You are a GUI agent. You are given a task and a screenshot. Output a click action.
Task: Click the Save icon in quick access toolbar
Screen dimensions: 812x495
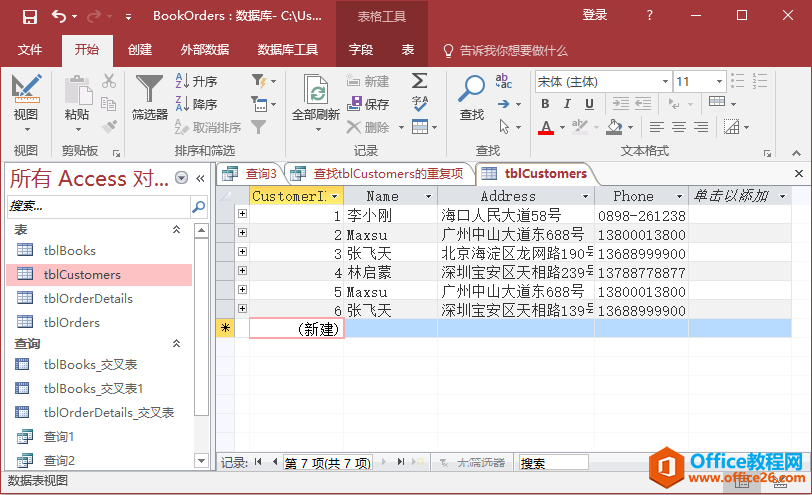point(30,17)
